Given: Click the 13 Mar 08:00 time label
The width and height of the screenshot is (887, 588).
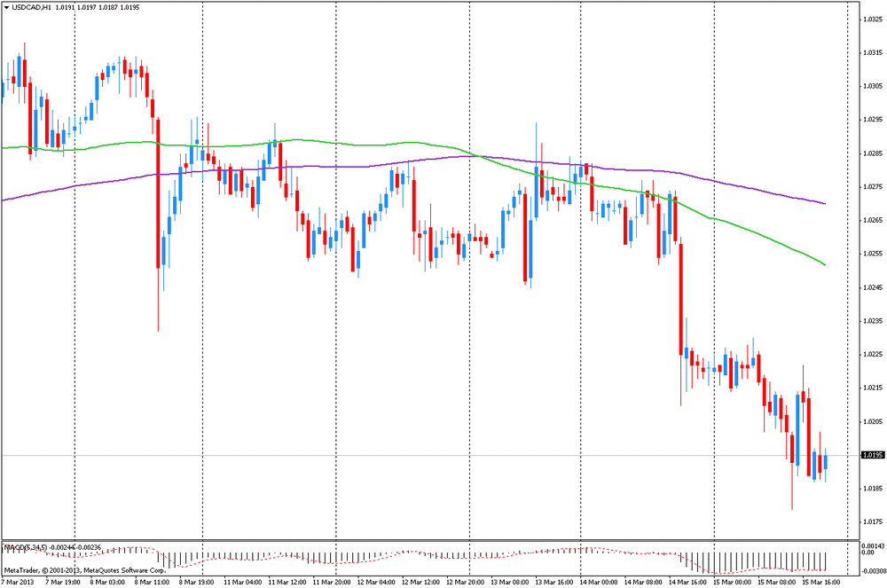Looking at the screenshot, I should 510,582.
